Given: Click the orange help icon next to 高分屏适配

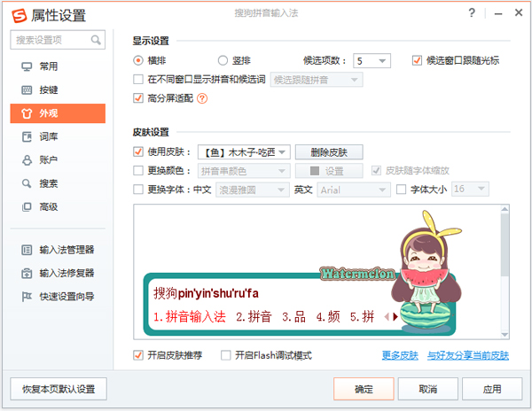Looking at the screenshot, I should click(x=202, y=98).
